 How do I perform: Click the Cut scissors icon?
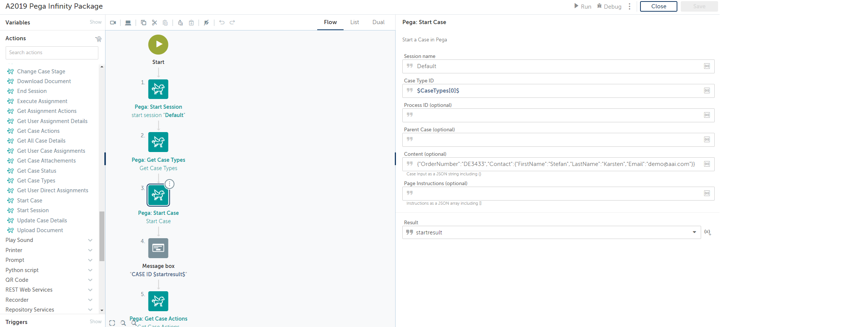click(154, 23)
